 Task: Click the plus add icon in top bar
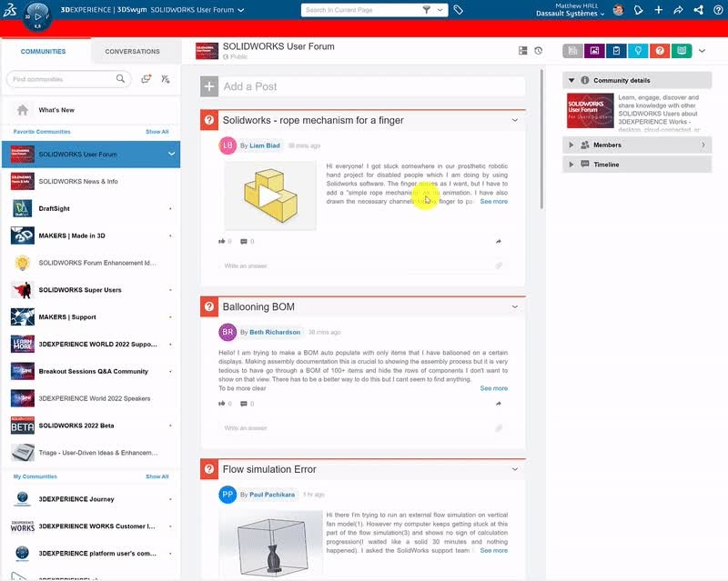pyautogui.click(x=658, y=10)
